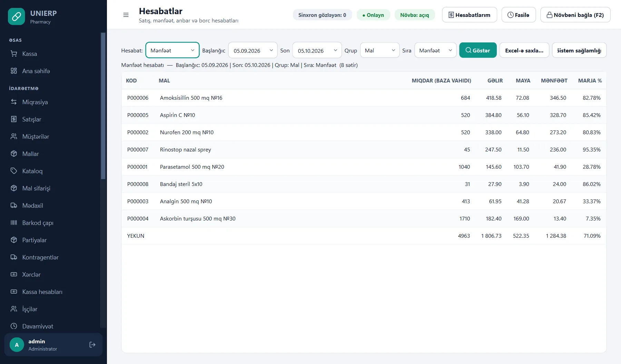Click the Göstər button

(478, 50)
